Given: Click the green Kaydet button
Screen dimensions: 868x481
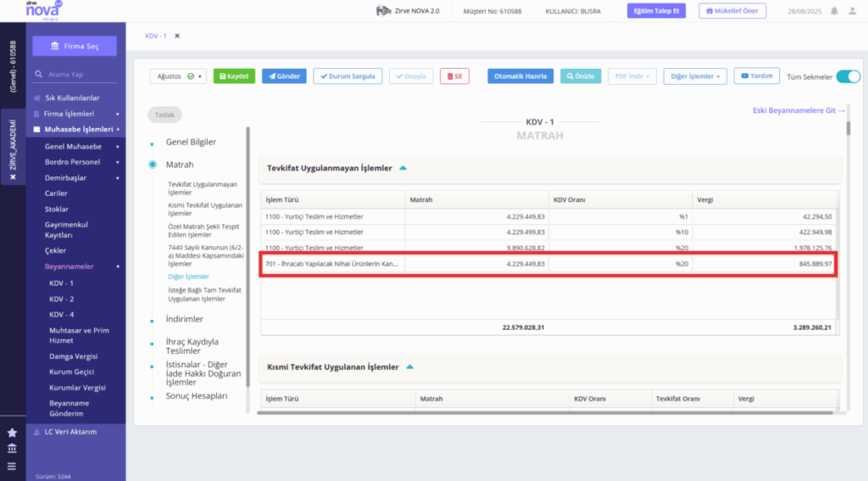Looking at the screenshot, I should pos(234,76).
